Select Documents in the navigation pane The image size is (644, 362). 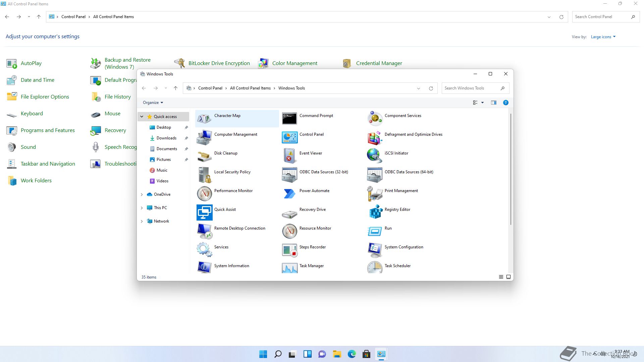167,149
